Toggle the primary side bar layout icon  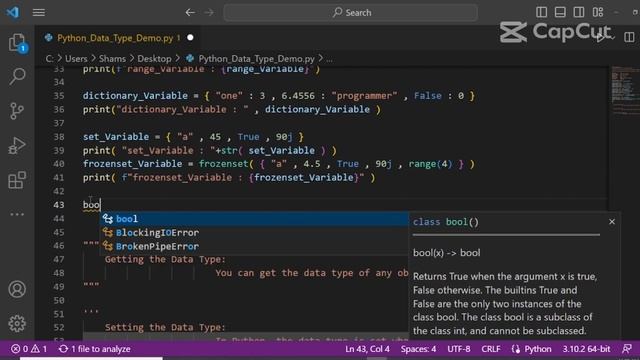(541, 12)
